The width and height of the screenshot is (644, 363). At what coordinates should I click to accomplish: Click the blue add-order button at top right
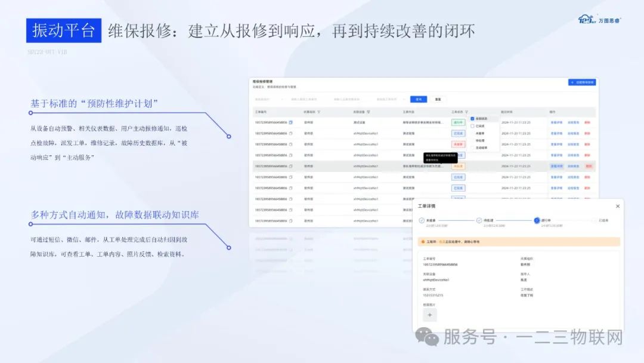click(582, 82)
